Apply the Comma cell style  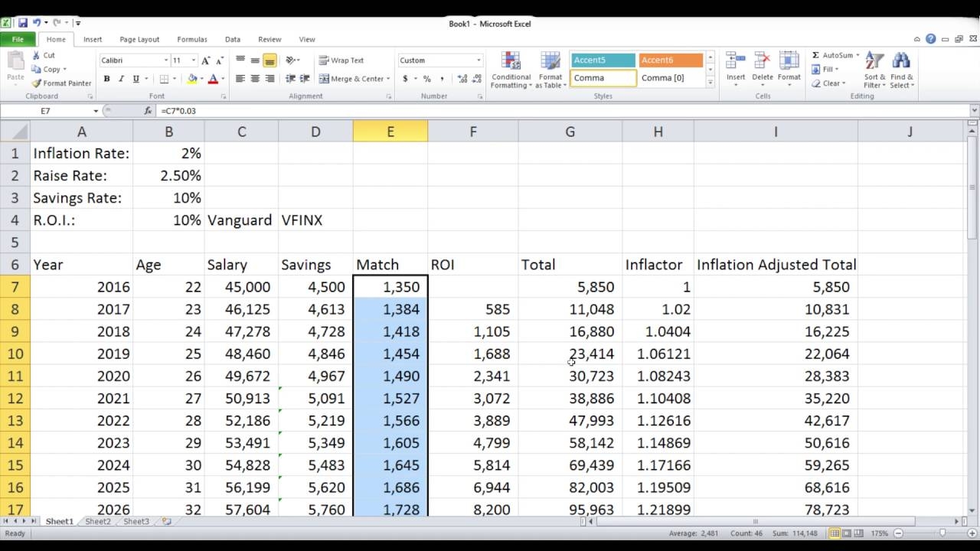(x=603, y=77)
